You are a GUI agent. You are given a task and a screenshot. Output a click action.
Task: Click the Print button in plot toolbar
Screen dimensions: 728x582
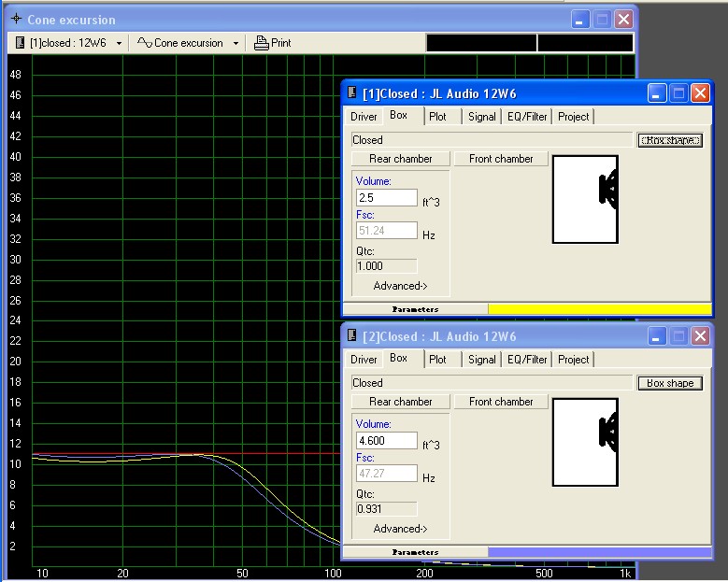tap(273, 43)
